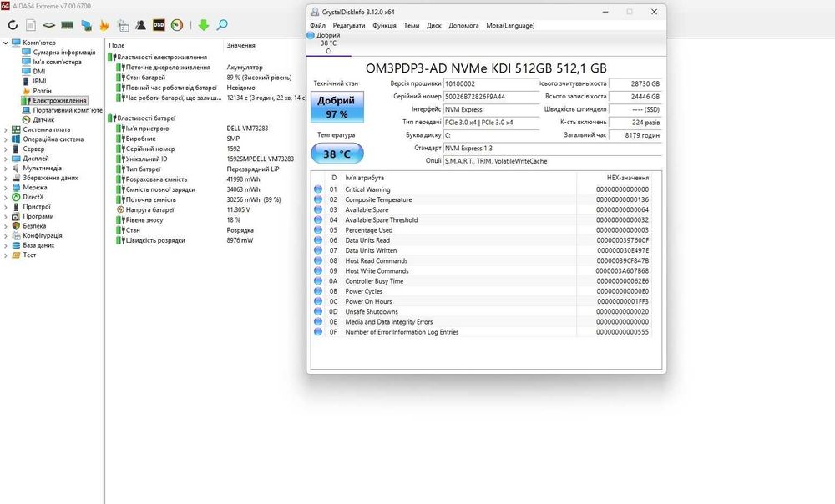Screen dimensions: 835x504
Task: Click status circle for Available Spare row
Action: tap(318, 209)
